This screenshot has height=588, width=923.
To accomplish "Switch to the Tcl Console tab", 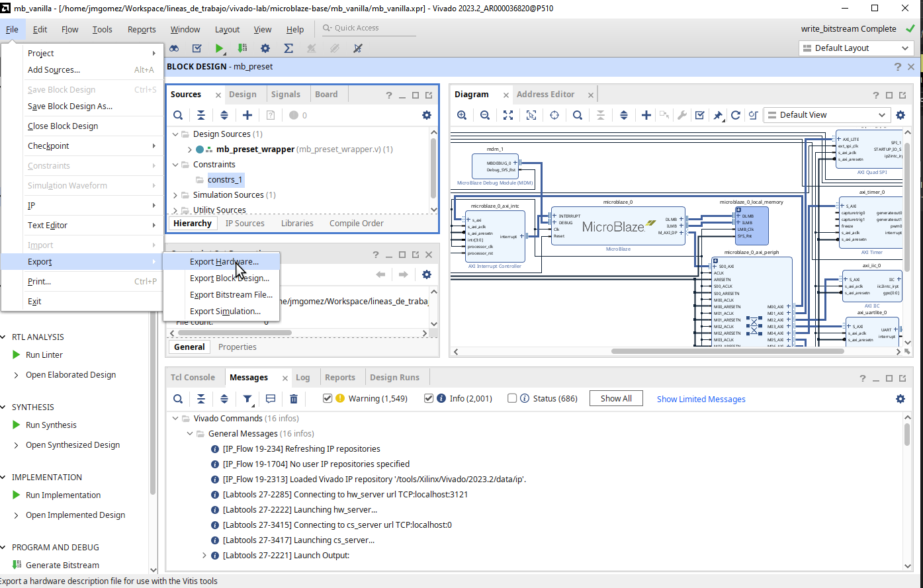I will (x=193, y=378).
